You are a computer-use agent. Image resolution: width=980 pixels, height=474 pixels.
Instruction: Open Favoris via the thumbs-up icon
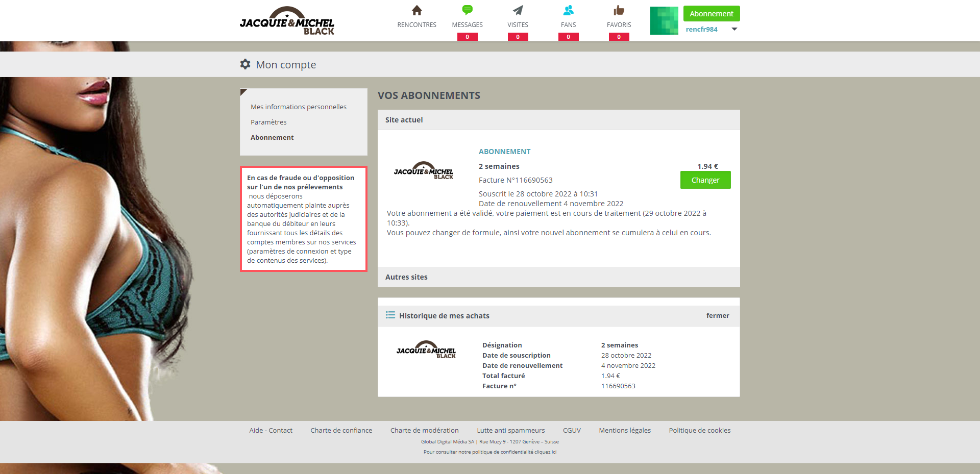(619, 11)
